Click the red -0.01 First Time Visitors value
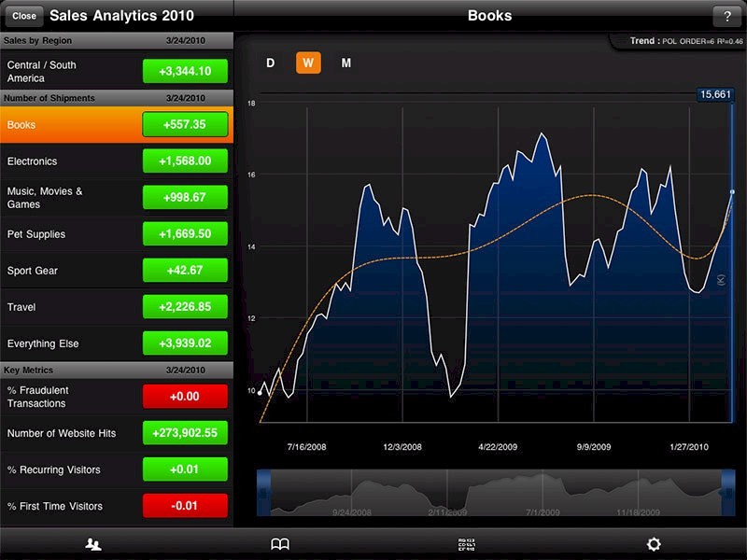 tap(185, 506)
